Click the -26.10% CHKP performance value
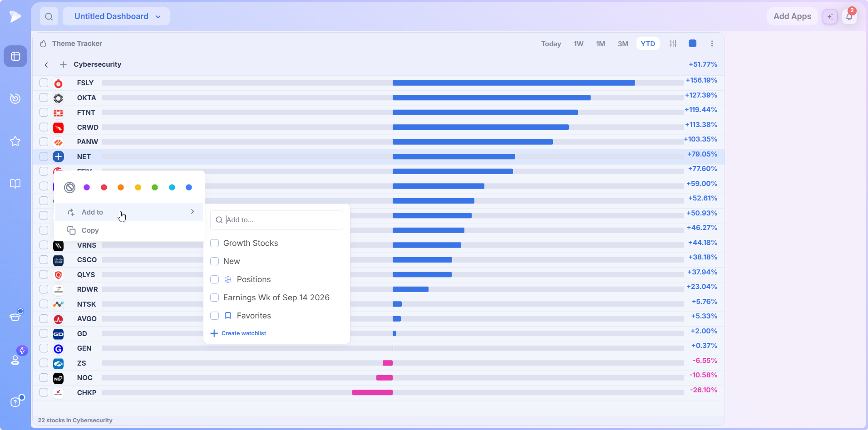This screenshot has width=868, height=430. pyautogui.click(x=704, y=390)
